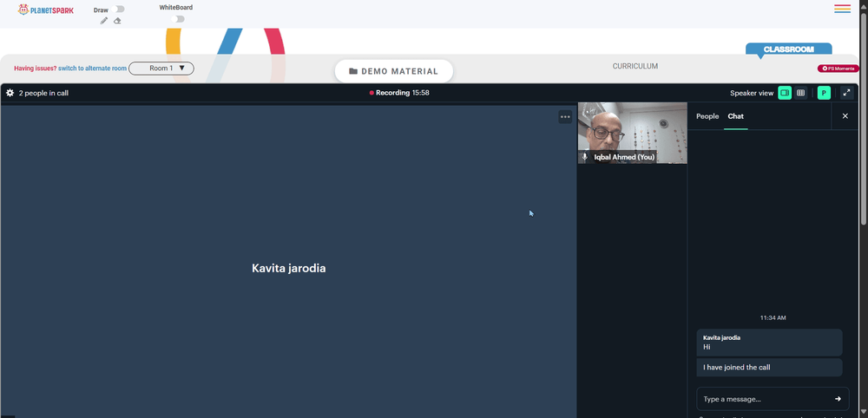
Task: Click Iqbal Ahmed video thumbnail
Action: (632, 133)
